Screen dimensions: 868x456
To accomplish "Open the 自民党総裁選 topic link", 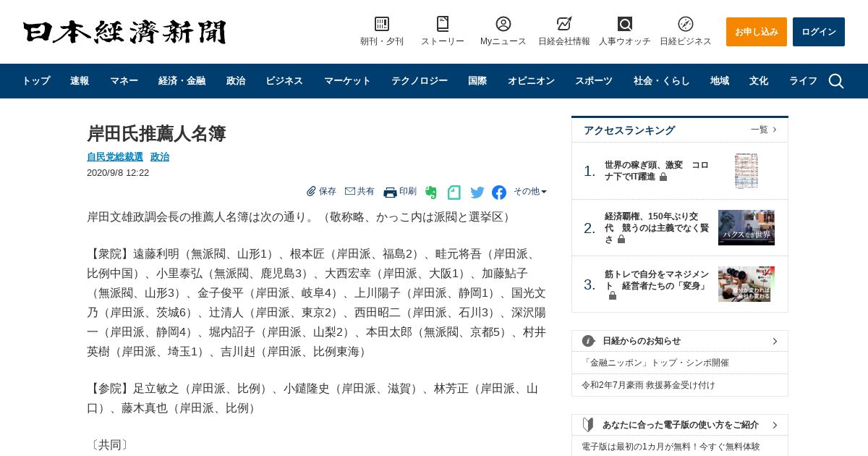I will click(x=115, y=156).
